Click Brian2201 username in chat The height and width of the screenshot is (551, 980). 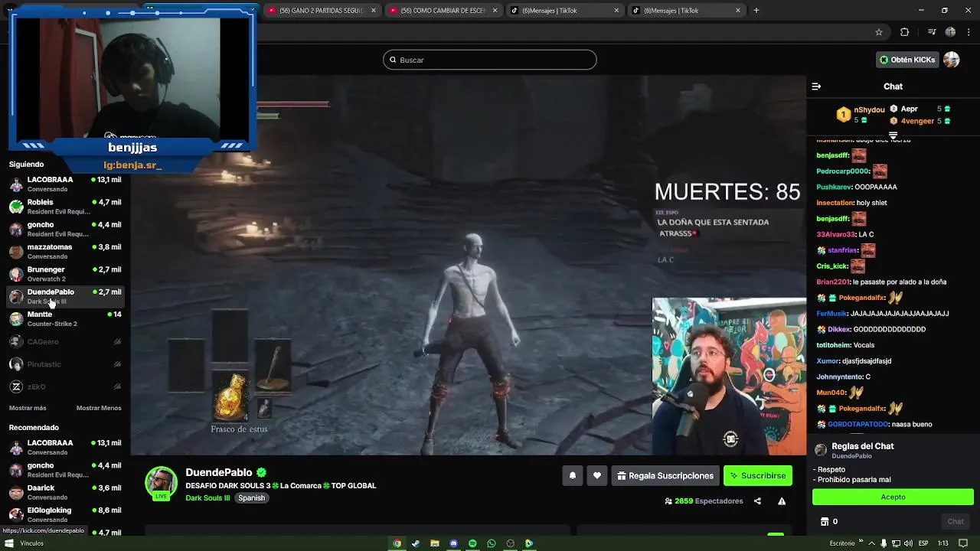[833, 282]
